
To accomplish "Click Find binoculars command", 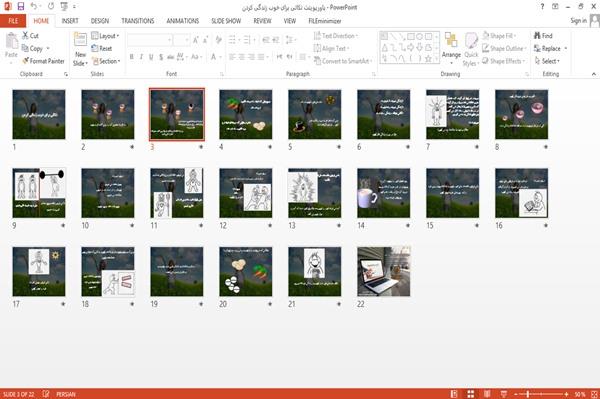I will (543, 36).
